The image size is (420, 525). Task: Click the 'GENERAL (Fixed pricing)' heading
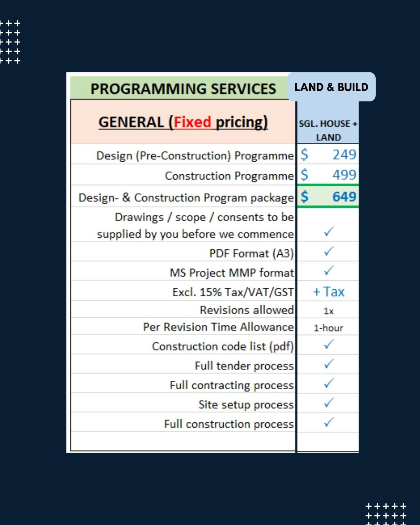183,122
